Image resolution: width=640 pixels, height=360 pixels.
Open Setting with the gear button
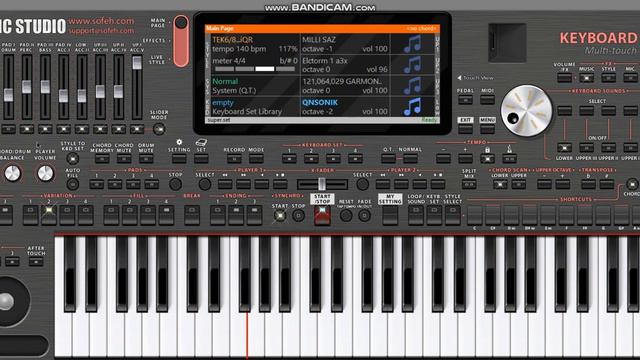click(x=179, y=159)
